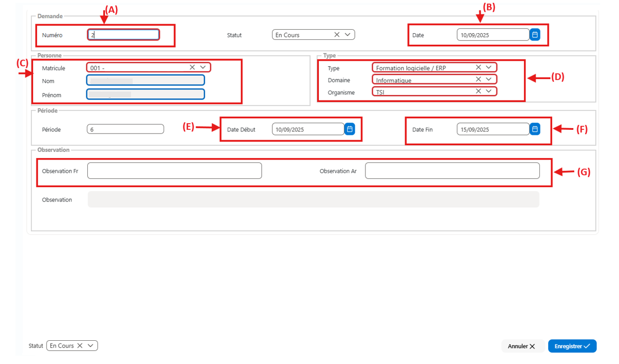
Task: Clear the bottom Statut En Cours value
Action: pos(80,345)
